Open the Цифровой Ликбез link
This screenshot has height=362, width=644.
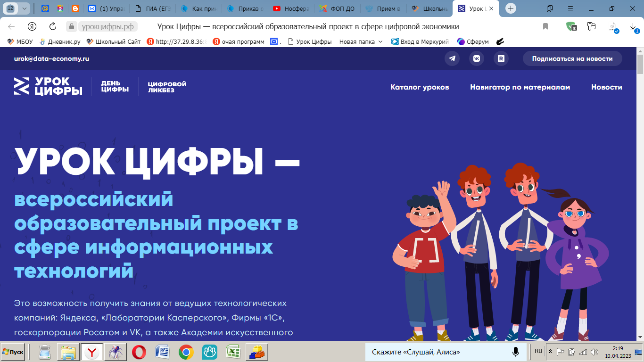pos(167,87)
